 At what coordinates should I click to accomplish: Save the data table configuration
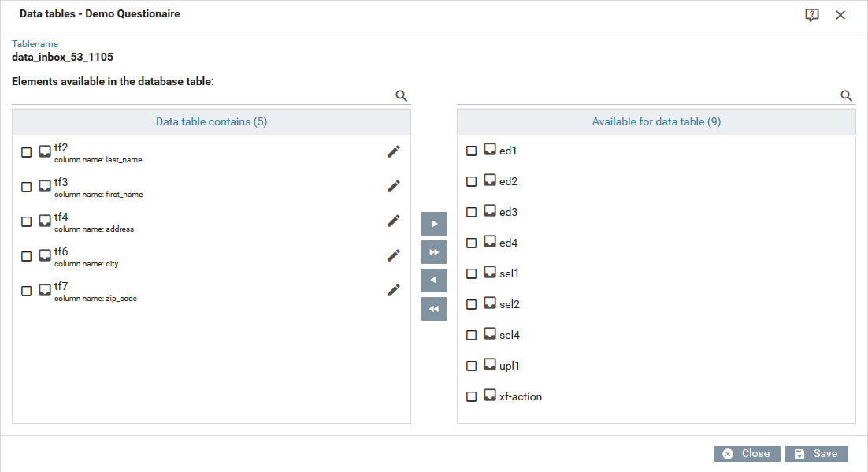pyautogui.click(x=817, y=454)
